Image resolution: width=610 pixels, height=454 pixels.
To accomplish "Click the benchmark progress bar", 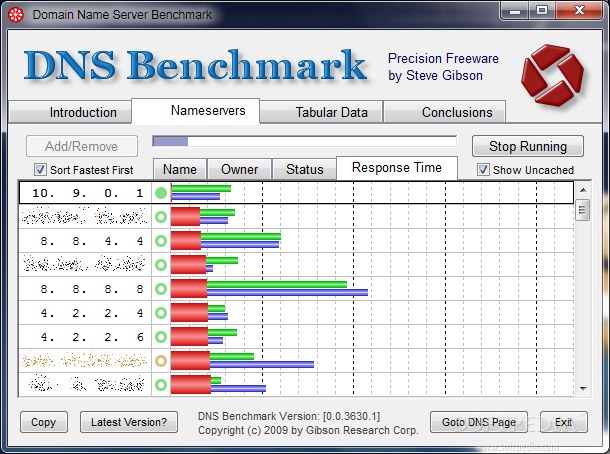I will (x=305, y=141).
